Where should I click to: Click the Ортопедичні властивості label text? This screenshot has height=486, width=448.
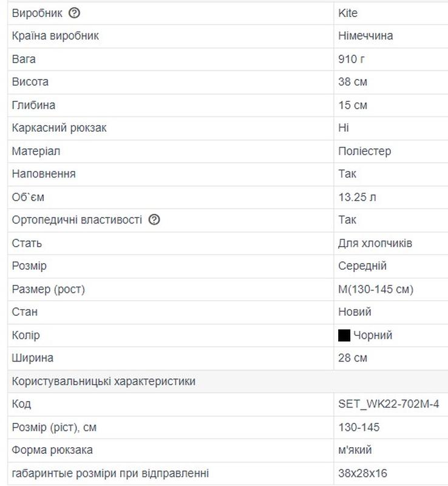[x=77, y=220]
